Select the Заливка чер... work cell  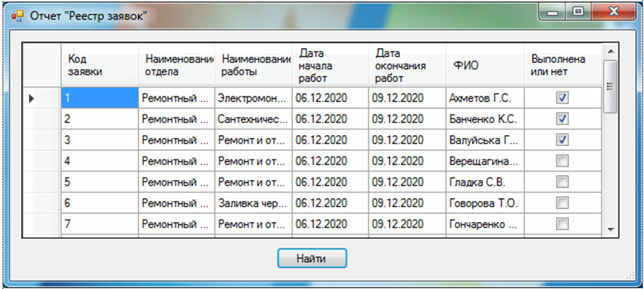pos(253,203)
